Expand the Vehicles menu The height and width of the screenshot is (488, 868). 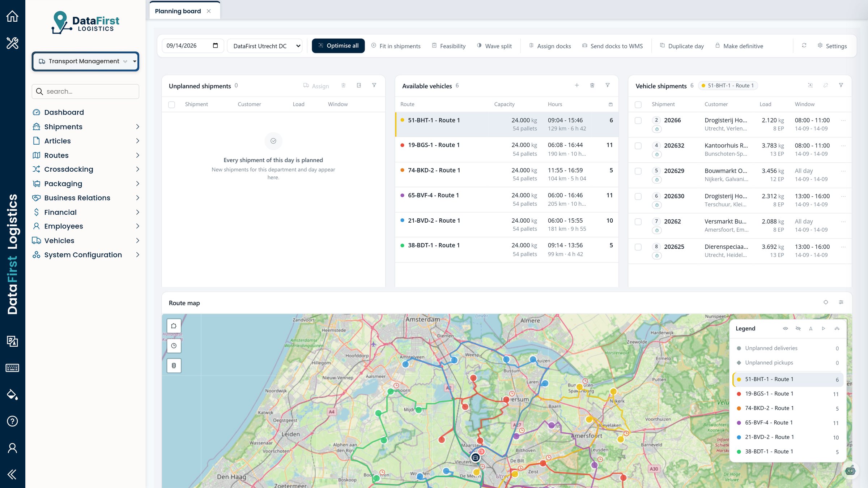pos(86,241)
